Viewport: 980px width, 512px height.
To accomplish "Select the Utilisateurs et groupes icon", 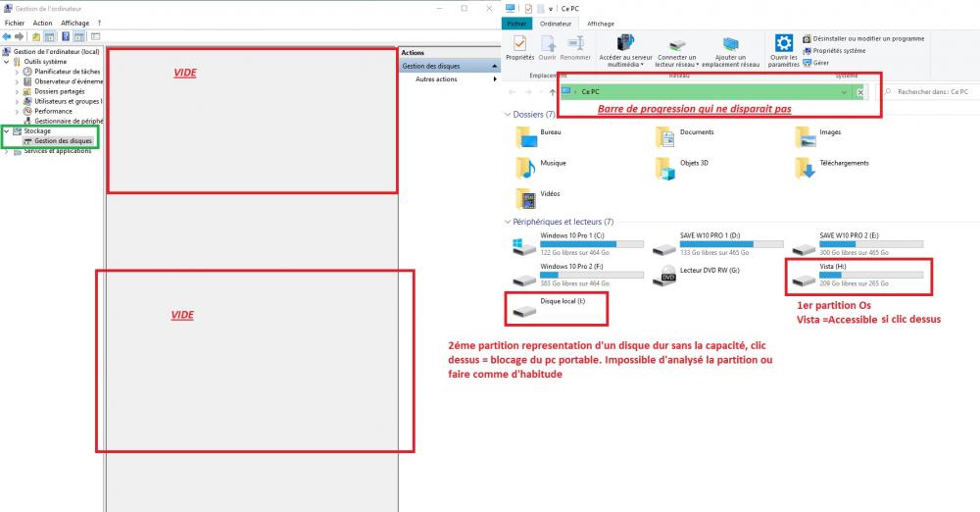I will coord(27,101).
